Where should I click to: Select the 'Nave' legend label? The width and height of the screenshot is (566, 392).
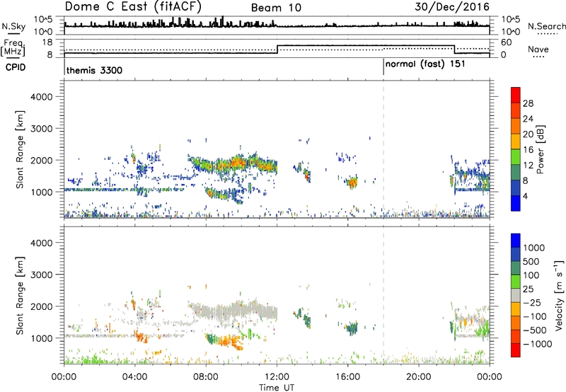[x=538, y=49]
